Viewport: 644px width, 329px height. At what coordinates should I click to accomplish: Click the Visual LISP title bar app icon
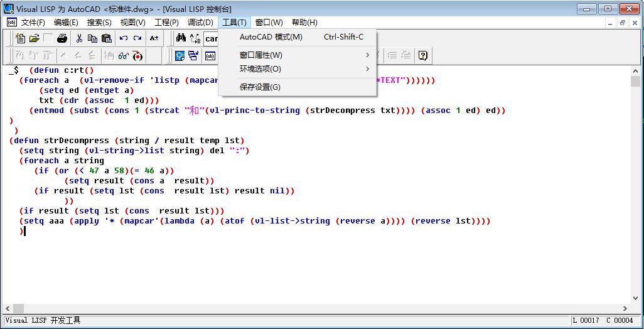[9, 8]
